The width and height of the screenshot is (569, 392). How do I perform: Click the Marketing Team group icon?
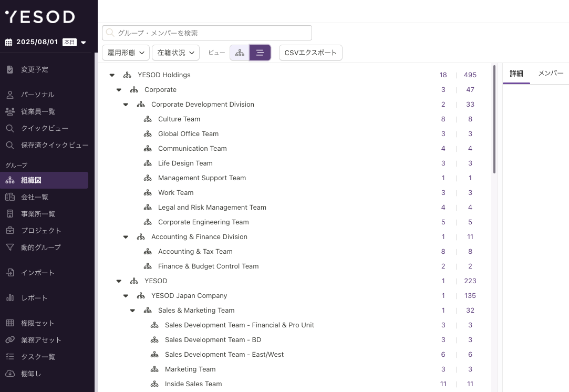pos(154,369)
